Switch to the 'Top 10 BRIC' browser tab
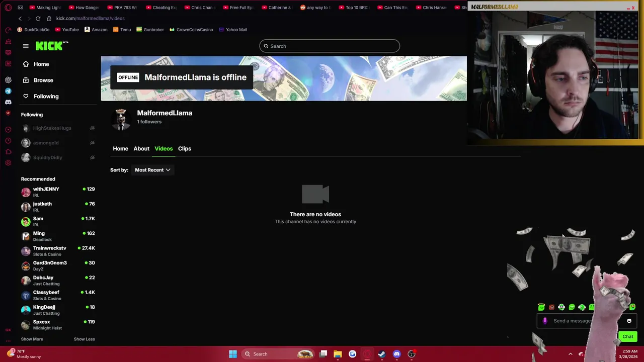 [x=354, y=8]
